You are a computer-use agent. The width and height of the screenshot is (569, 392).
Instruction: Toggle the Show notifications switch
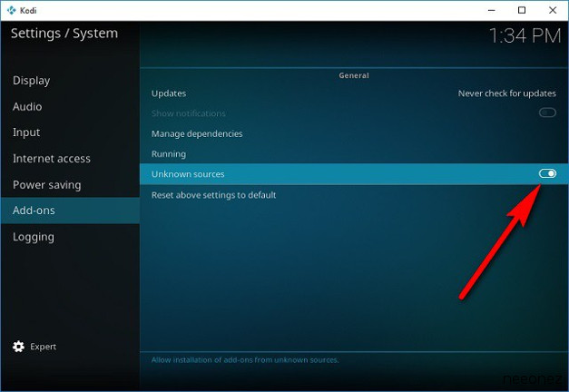tap(547, 113)
